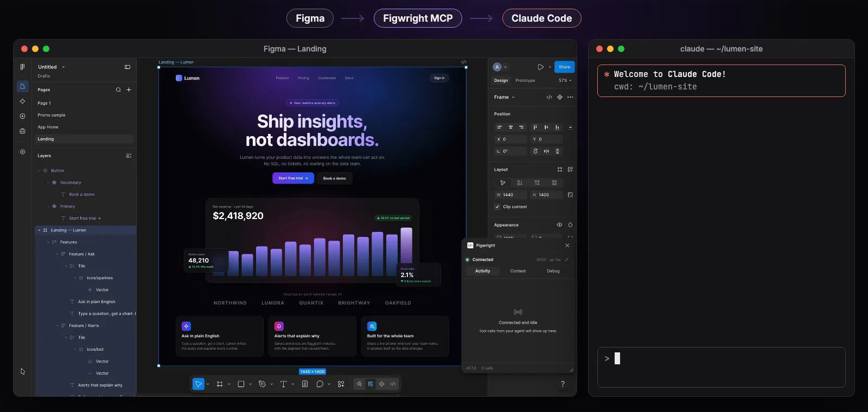The width and height of the screenshot is (868, 412).
Task: Open the File pages sidebar icon
Action: (x=22, y=86)
